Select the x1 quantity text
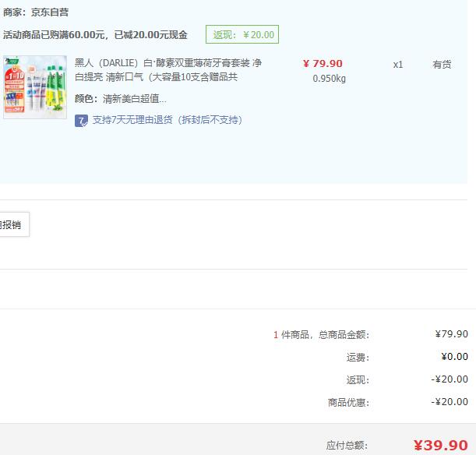Viewport: 476px width, 455px height. tap(398, 65)
